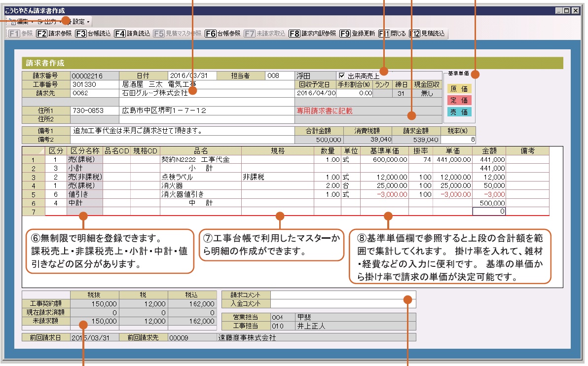Screen dimensions: 588x366
Task: Select the yellow 原価 base price button
Action: [459, 89]
